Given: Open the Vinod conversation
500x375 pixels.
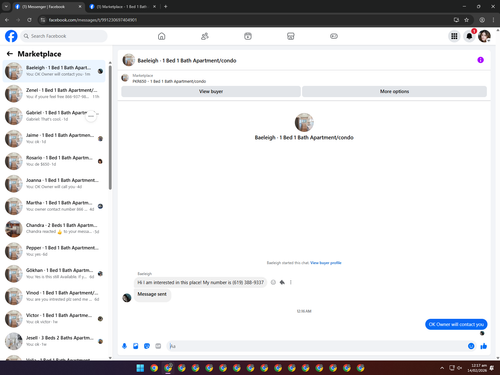Looking at the screenshot, I should click(x=54, y=296).
